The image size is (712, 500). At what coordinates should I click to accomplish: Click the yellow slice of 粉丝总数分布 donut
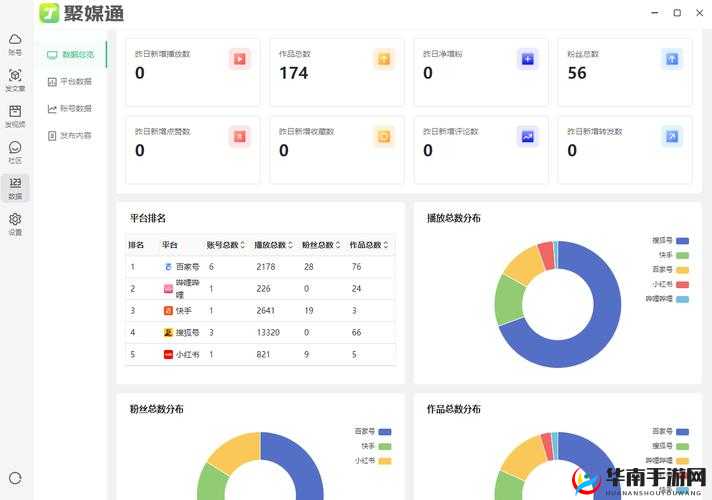237,451
